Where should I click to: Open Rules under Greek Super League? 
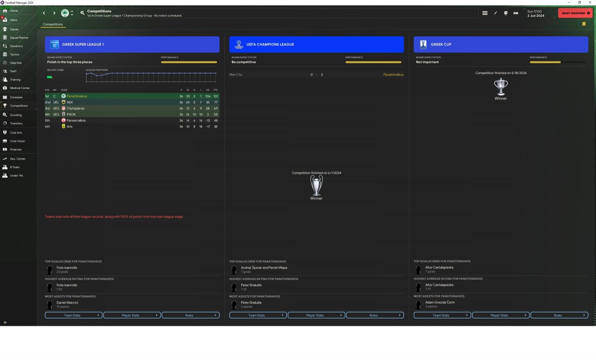pos(190,315)
